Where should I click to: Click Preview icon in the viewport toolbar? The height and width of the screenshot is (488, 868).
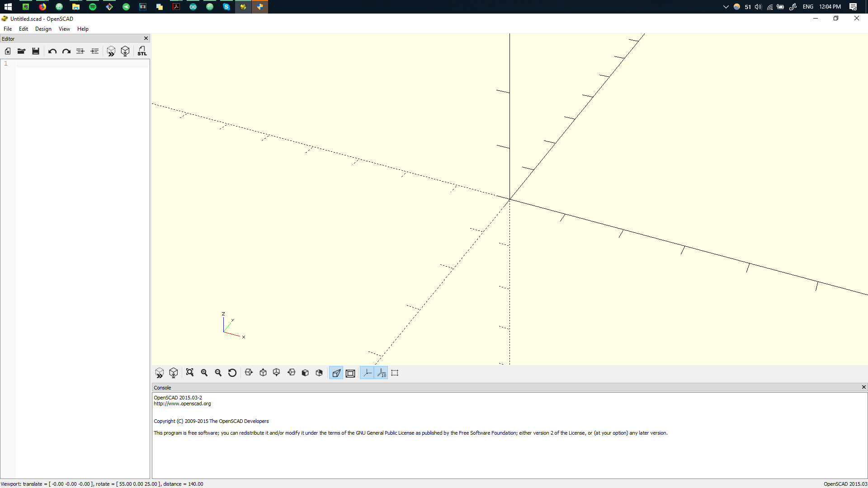[160, 373]
